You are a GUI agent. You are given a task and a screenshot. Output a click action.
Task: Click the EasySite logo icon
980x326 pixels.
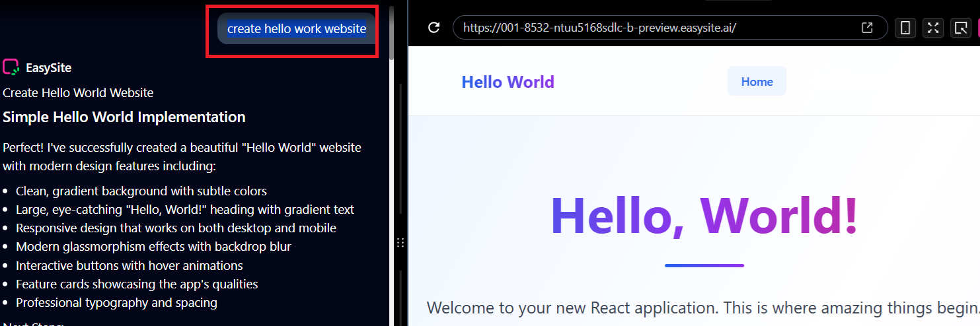click(11, 67)
